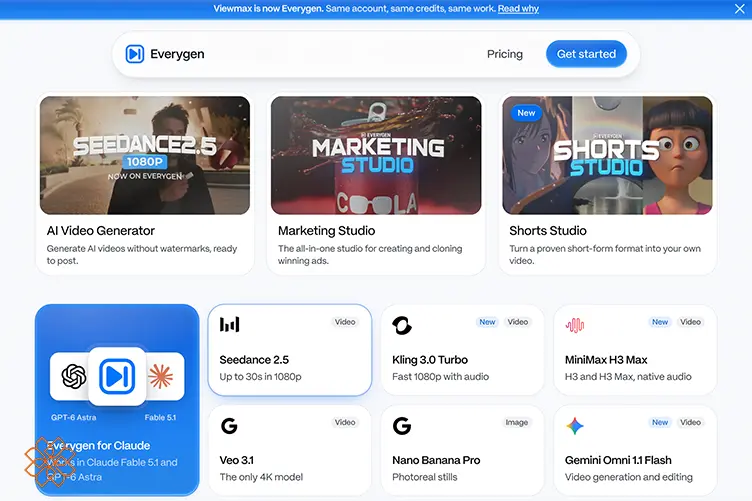The image size is (752, 501).
Task: Open the Seedance 2.5 1080P thumbnail
Action: (145, 155)
